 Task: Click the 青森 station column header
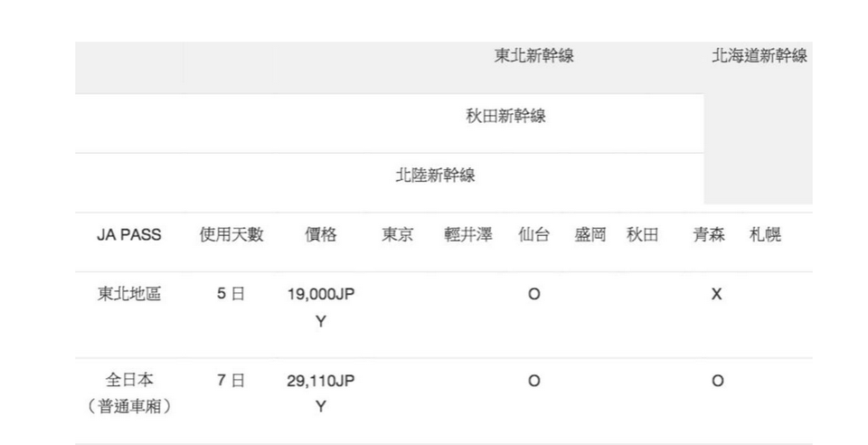click(x=709, y=235)
